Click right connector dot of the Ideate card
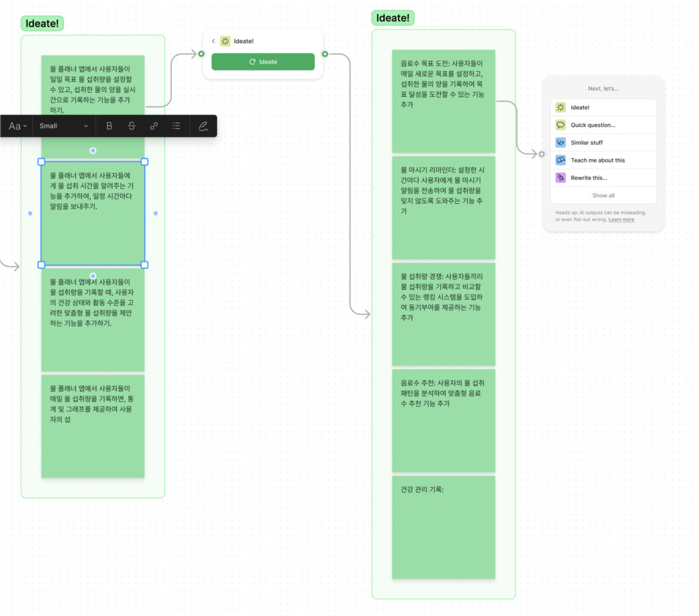Viewport: 699px width, 616px height. pos(325,54)
